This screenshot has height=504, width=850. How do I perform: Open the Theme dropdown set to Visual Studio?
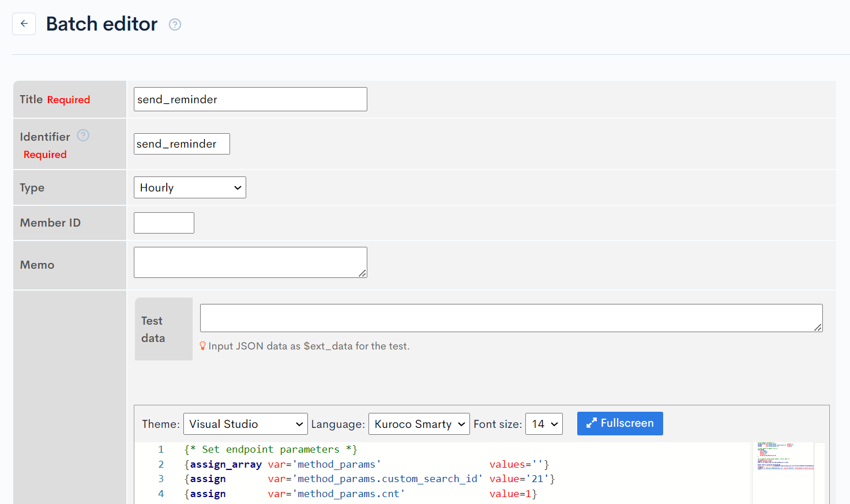(x=245, y=423)
